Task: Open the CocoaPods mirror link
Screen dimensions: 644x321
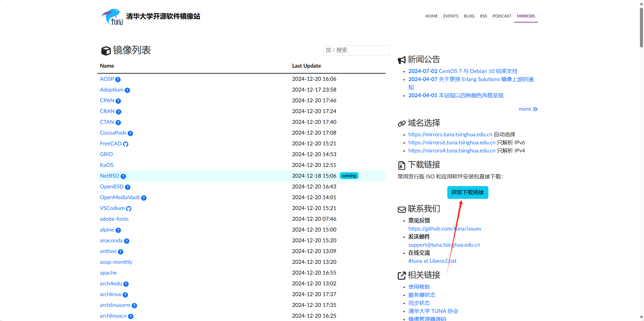Action: tap(113, 133)
